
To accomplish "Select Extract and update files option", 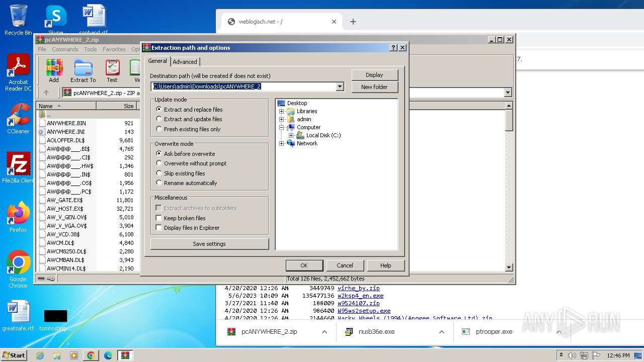I will click(189, 119).
